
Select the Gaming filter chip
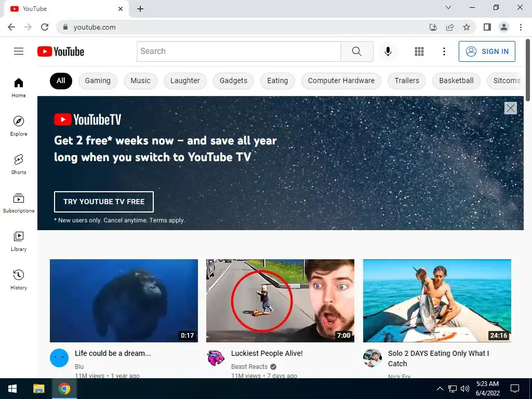coord(98,81)
